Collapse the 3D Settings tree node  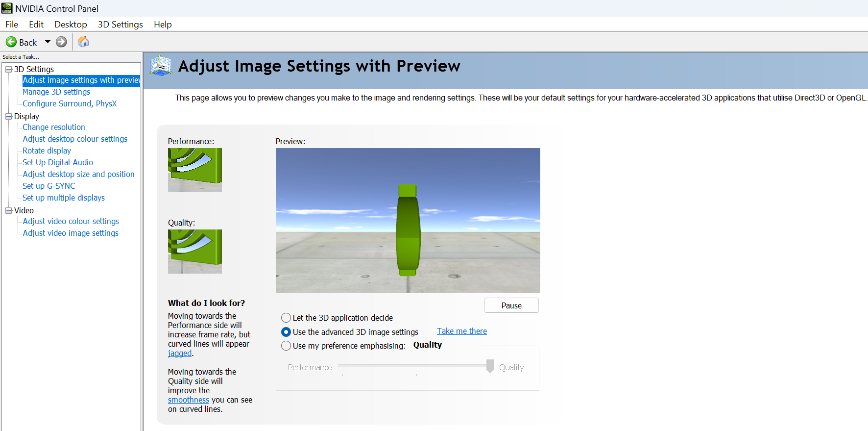pyautogui.click(x=8, y=69)
